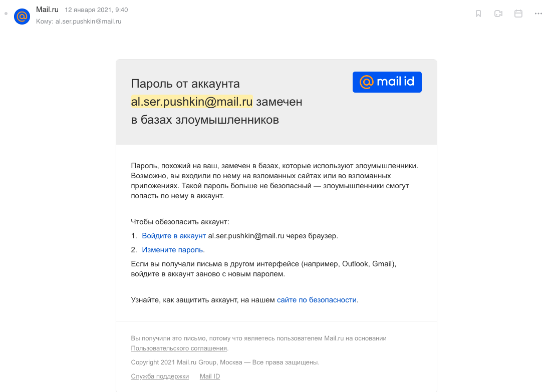Click al.ser.pushkin@mail.ru in the first list step
Screen dimensions: 551x392
click(246, 236)
